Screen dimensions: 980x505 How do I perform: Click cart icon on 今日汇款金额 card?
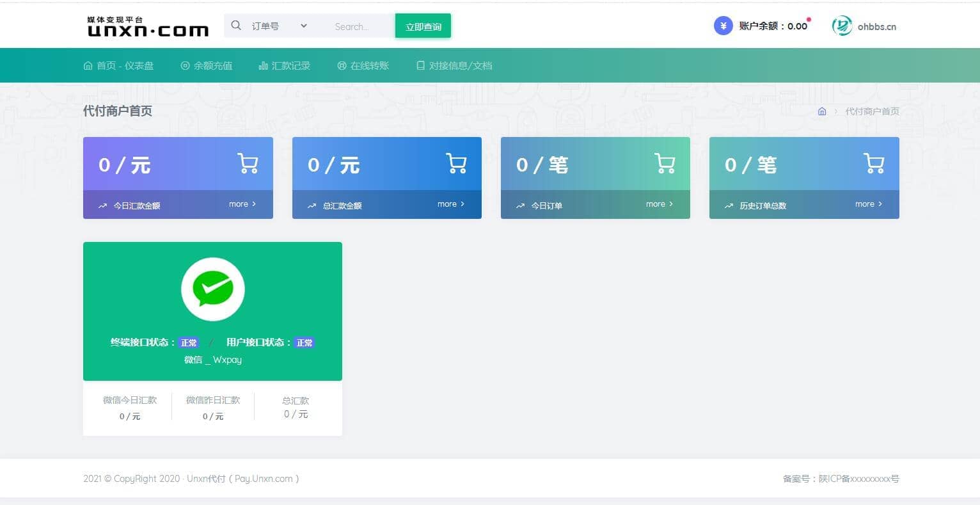tap(248, 163)
